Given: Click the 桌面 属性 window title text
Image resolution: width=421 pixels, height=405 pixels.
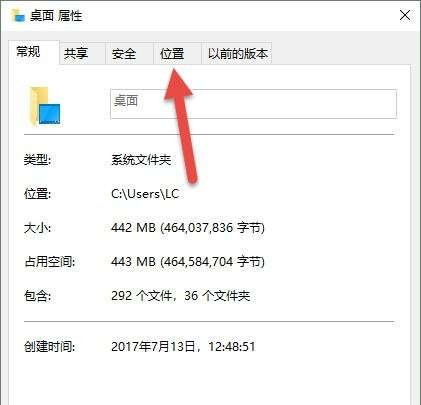Looking at the screenshot, I should (x=56, y=16).
